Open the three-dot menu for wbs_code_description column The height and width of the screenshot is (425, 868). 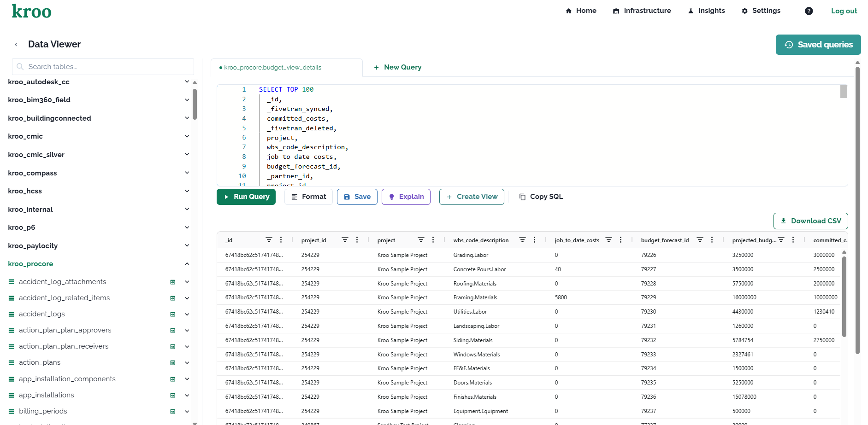(534, 239)
